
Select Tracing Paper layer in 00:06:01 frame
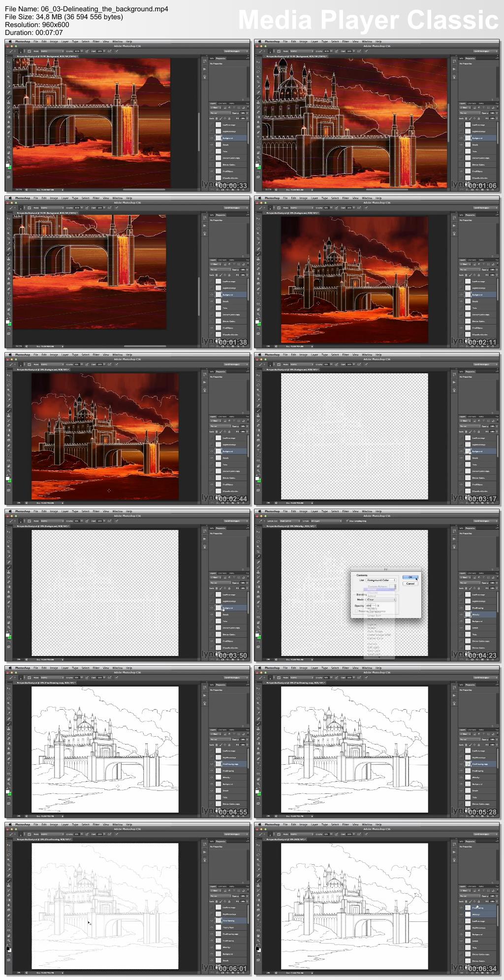(x=228, y=927)
